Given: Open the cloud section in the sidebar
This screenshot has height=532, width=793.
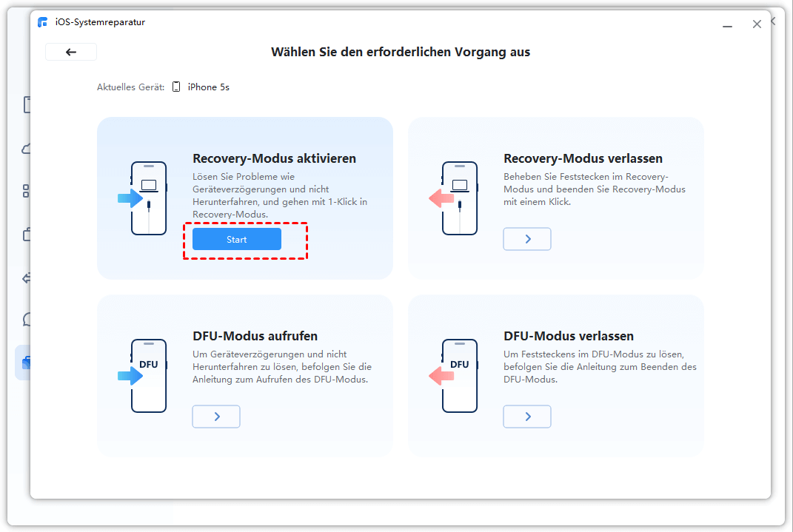Looking at the screenshot, I should click(27, 149).
